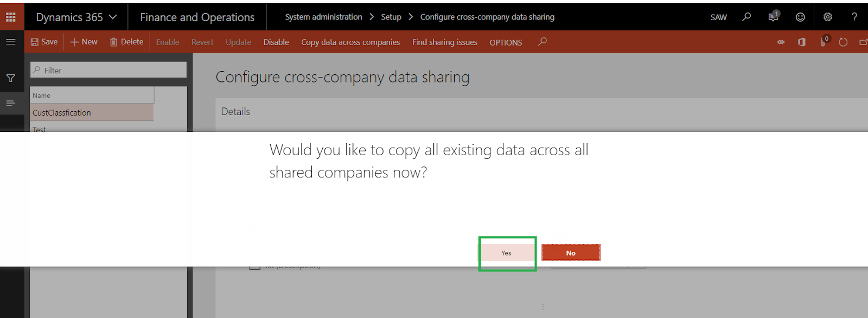The image size is (868, 318).
Task: Open the messages notification icon
Action: (x=774, y=17)
